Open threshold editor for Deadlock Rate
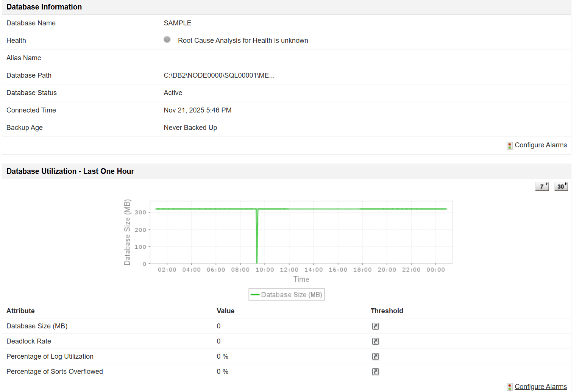582x392 pixels. 375,341
